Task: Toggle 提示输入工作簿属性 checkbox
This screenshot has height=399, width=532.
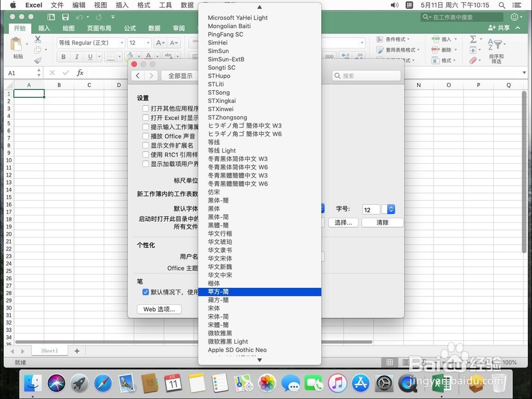Action: 146,127
